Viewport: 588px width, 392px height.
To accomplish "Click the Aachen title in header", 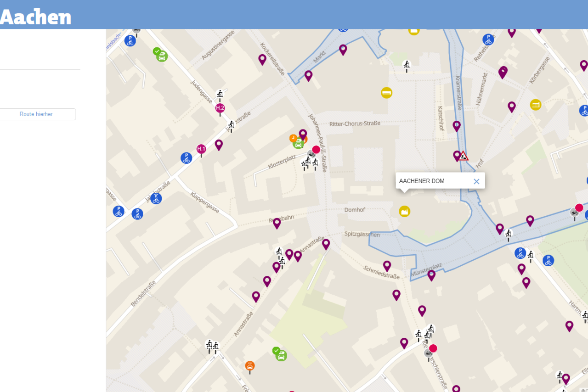I will [x=36, y=17].
